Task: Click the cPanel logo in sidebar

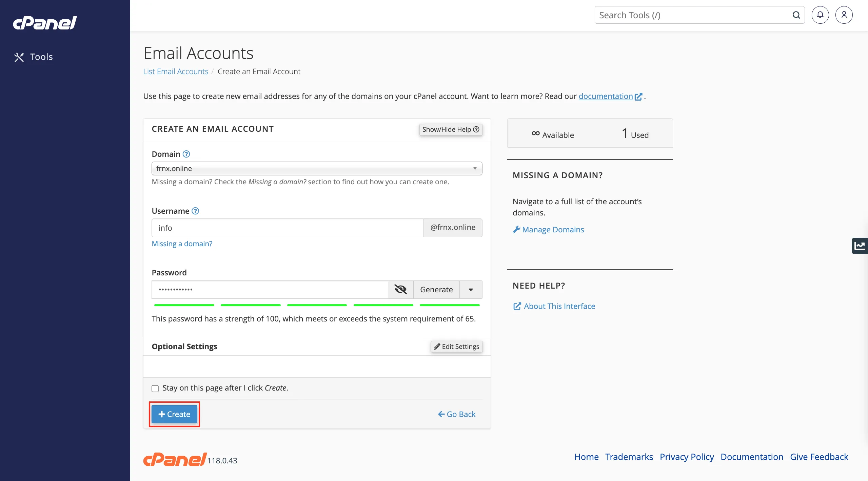Action: pyautogui.click(x=45, y=23)
